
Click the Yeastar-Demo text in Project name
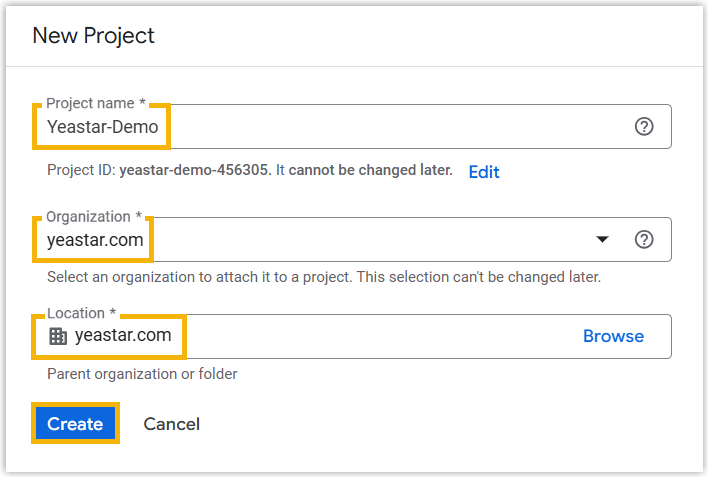103,127
